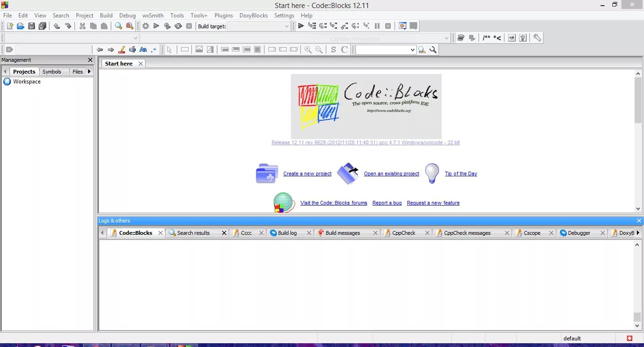The width and height of the screenshot is (644, 347).
Task: Click the Start here page vertical scrollbar
Action: [638, 141]
